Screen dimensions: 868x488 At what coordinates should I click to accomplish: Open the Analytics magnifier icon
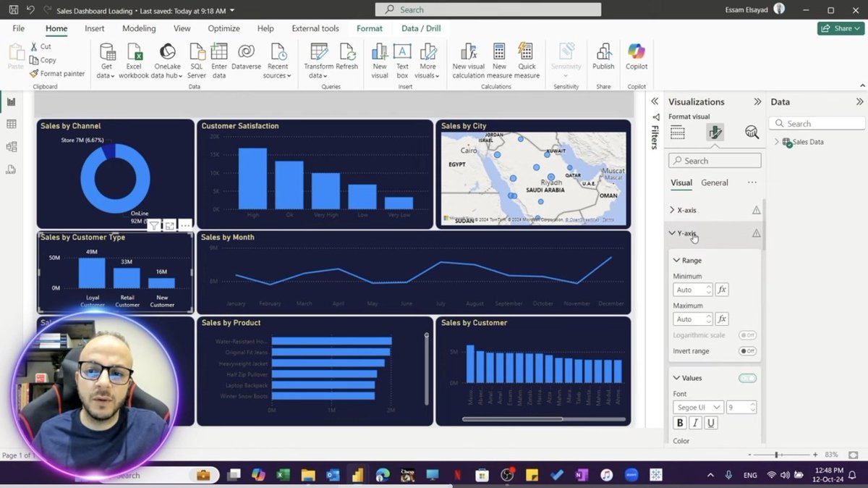click(x=752, y=132)
